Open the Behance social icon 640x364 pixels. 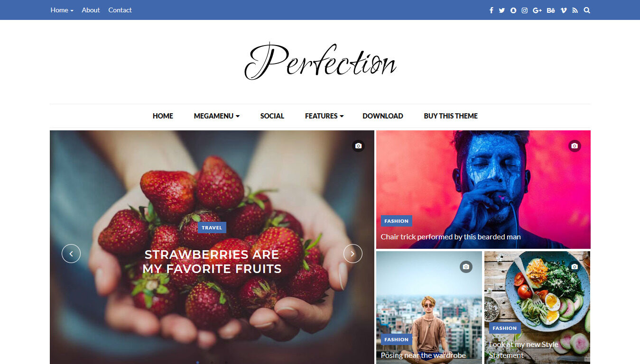pyautogui.click(x=551, y=10)
